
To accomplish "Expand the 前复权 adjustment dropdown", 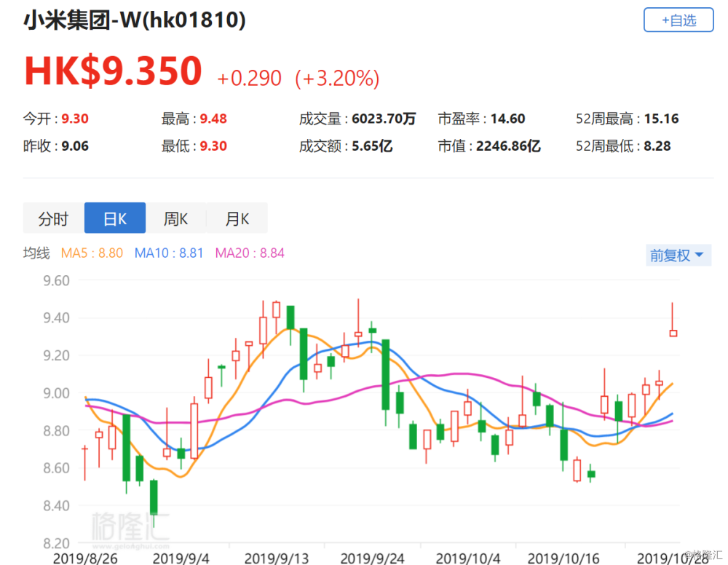I will [x=677, y=256].
